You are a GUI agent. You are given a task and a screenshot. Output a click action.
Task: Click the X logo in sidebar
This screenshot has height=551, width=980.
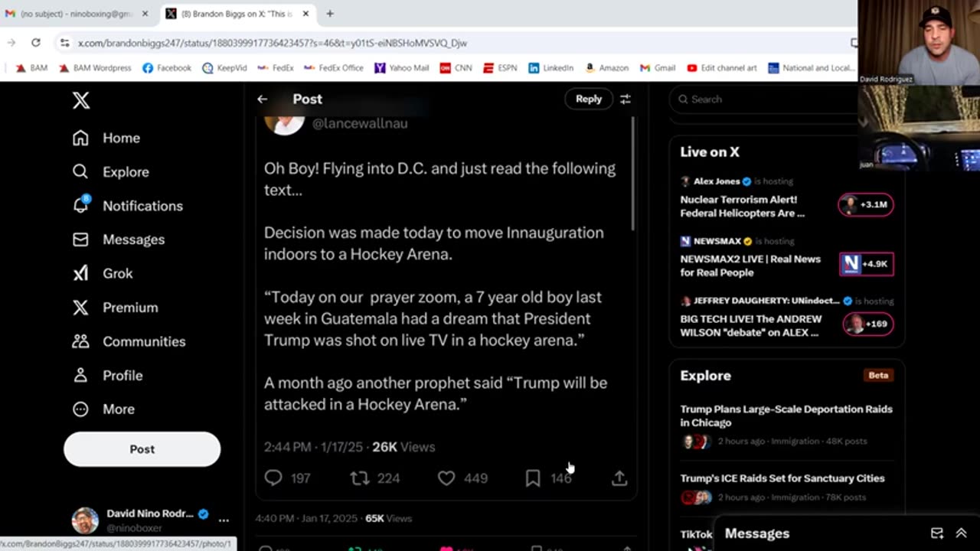click(81, 100)
